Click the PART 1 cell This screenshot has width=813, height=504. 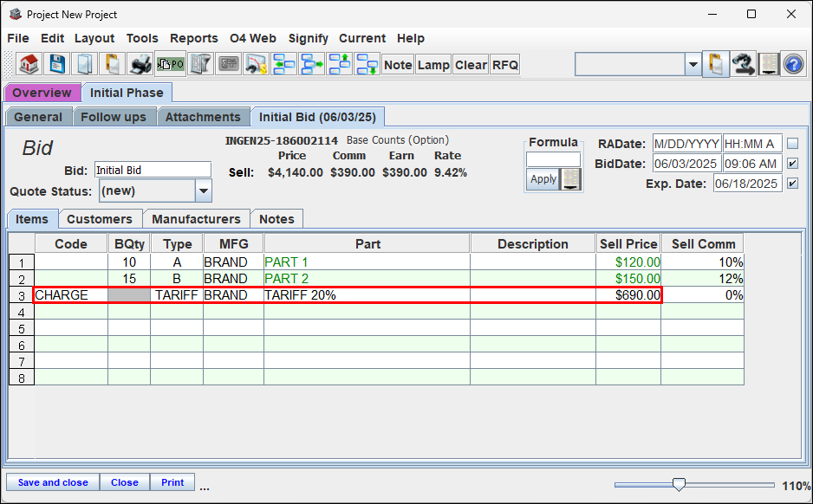tap(367, 262)
